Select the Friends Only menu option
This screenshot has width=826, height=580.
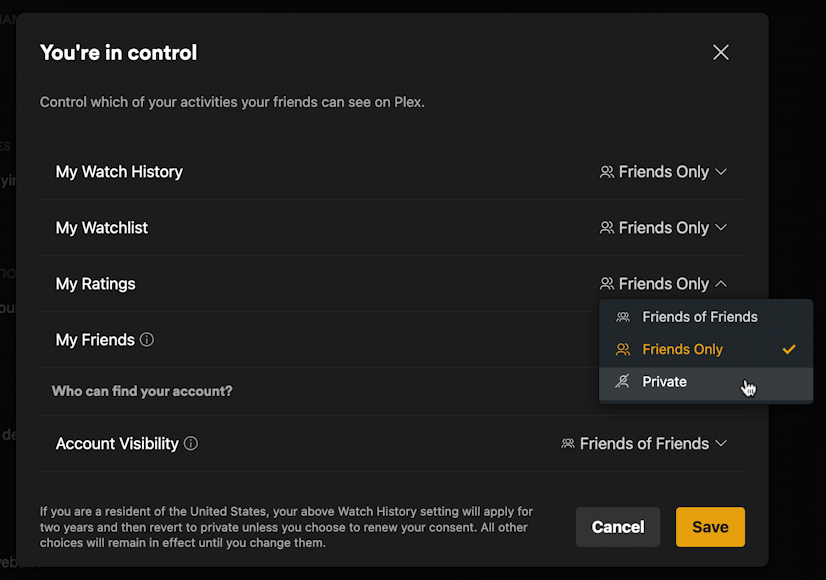[x=683, y=350]
